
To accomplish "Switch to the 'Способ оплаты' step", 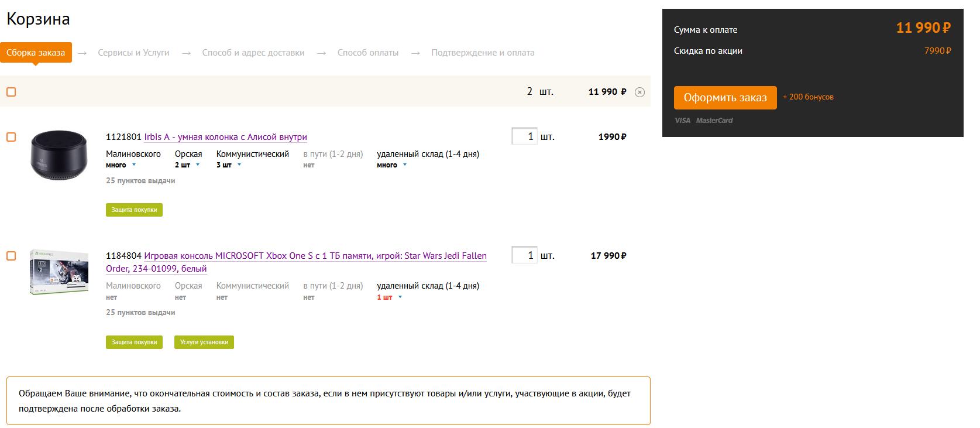I will click(368, 53).
